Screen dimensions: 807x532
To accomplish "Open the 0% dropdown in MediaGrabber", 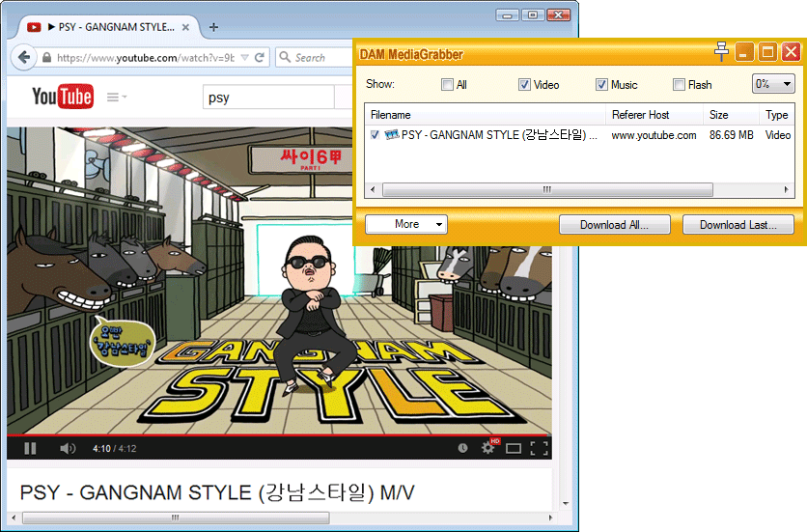I will (x=773, y=84).
